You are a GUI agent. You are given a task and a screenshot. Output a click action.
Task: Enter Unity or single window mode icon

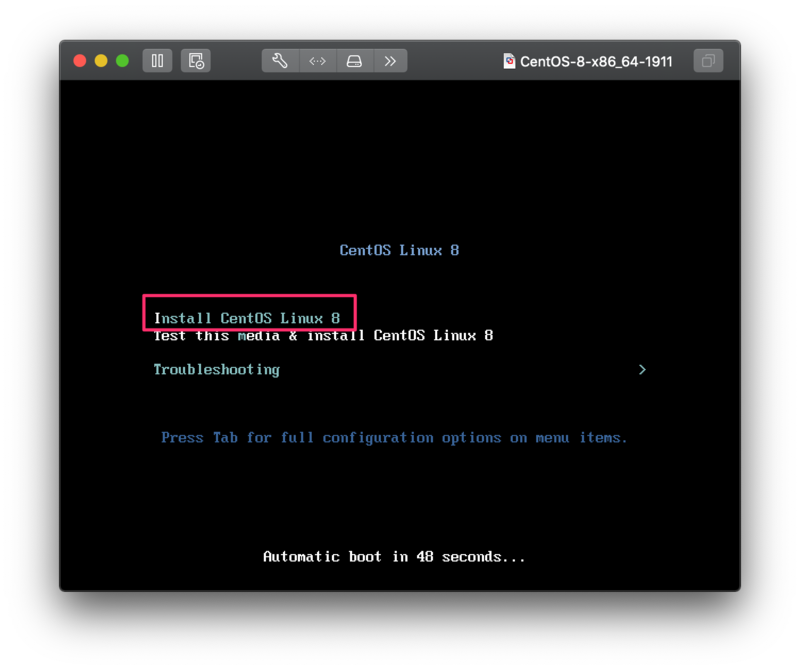click(x=708, y=61)
